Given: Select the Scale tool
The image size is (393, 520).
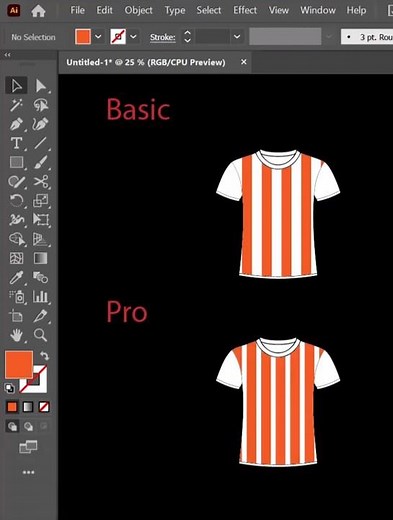Looking at the screenshot, I should 41,201.
